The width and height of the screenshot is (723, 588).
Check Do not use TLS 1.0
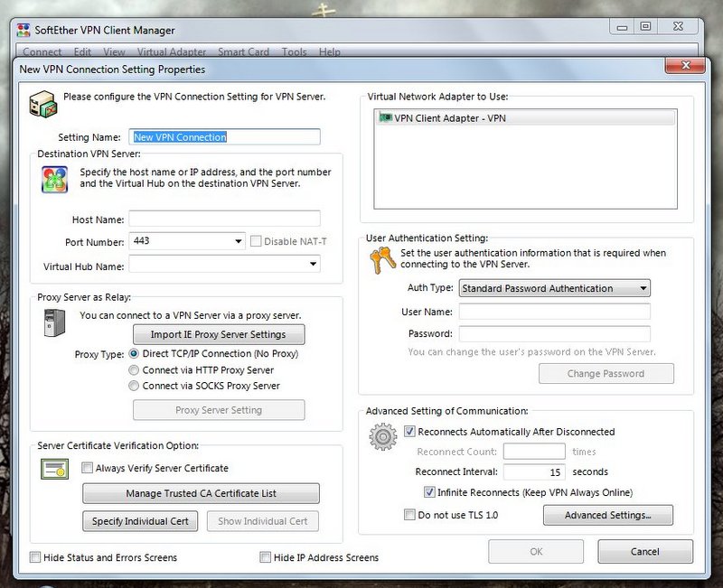pyautogui.click(x=409, y=515)
